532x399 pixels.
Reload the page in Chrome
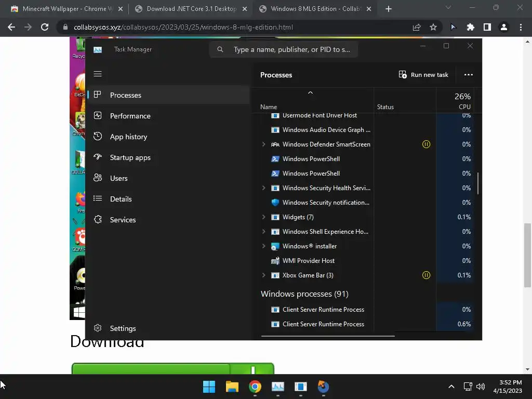[45, 27]
